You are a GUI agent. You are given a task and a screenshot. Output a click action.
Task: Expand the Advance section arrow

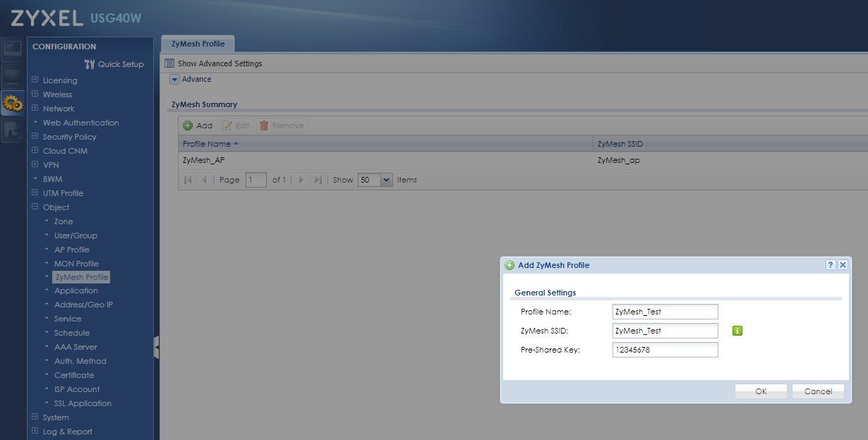[x=174, y=80]
